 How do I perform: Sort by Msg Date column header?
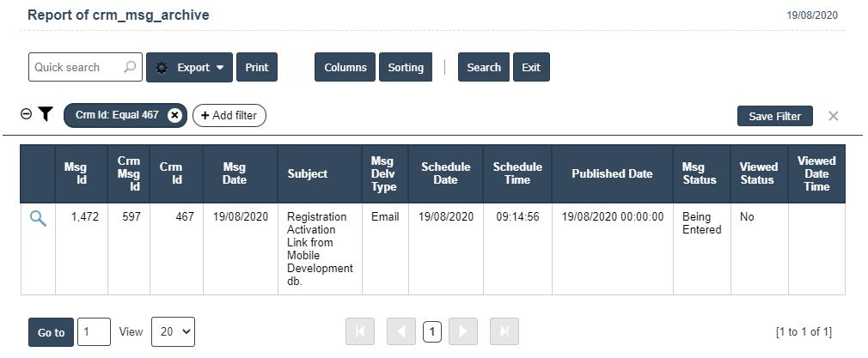234,173
